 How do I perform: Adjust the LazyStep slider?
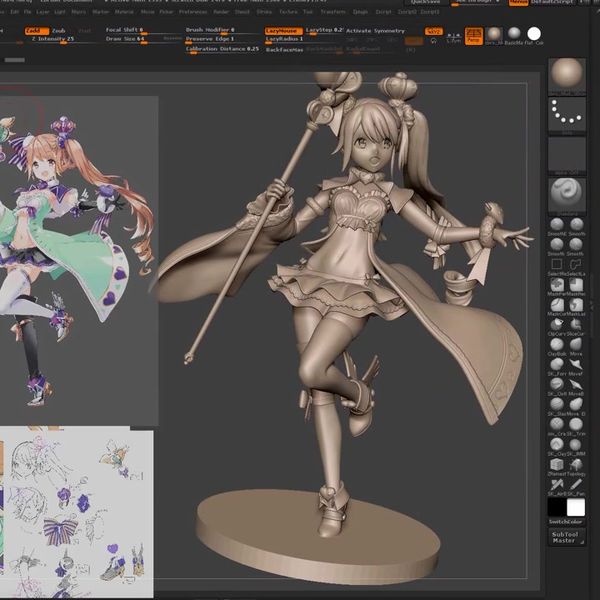click(x=324, y=30)
